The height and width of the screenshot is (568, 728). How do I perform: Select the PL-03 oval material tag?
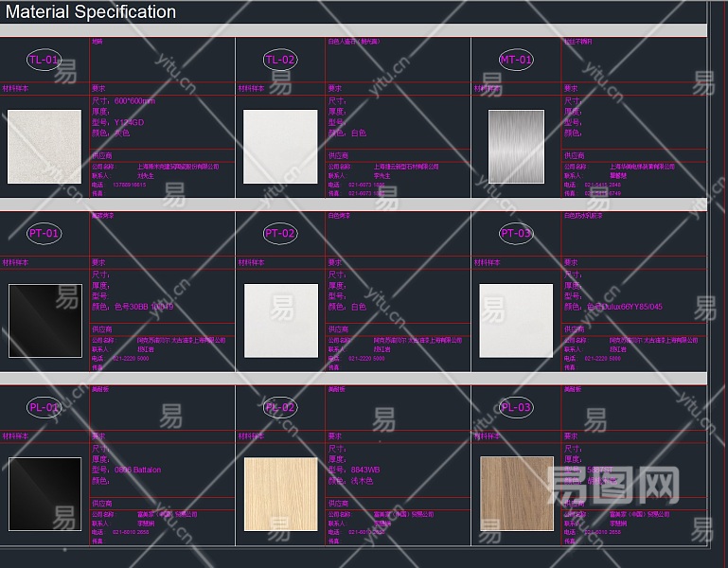(516, 407)
